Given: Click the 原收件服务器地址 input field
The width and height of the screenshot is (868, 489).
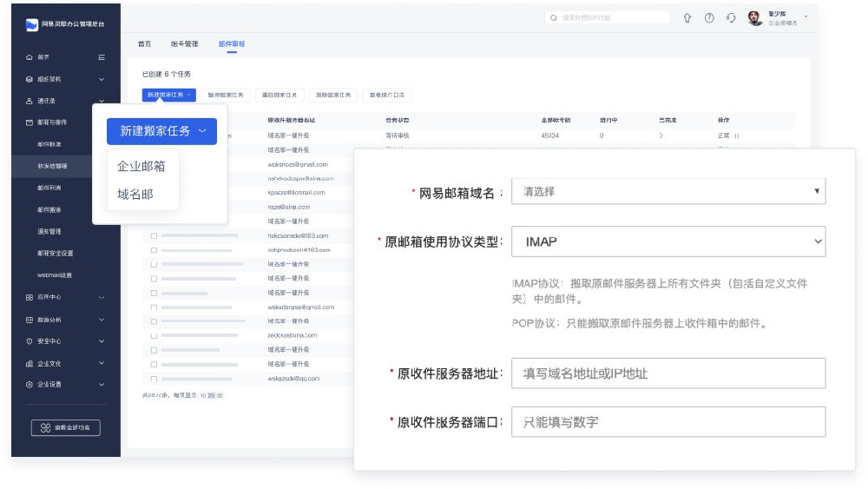Looking at the screenshot, I should 667,373.
